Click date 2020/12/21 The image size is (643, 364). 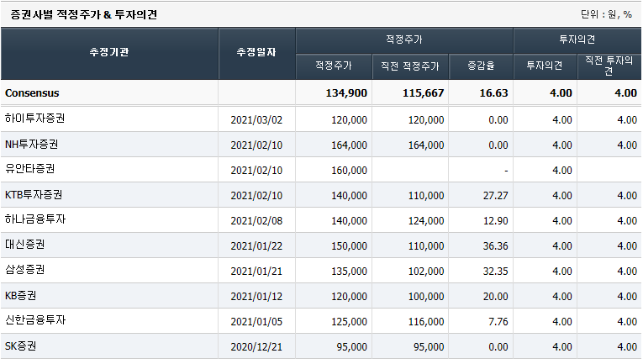pos(256,347)
